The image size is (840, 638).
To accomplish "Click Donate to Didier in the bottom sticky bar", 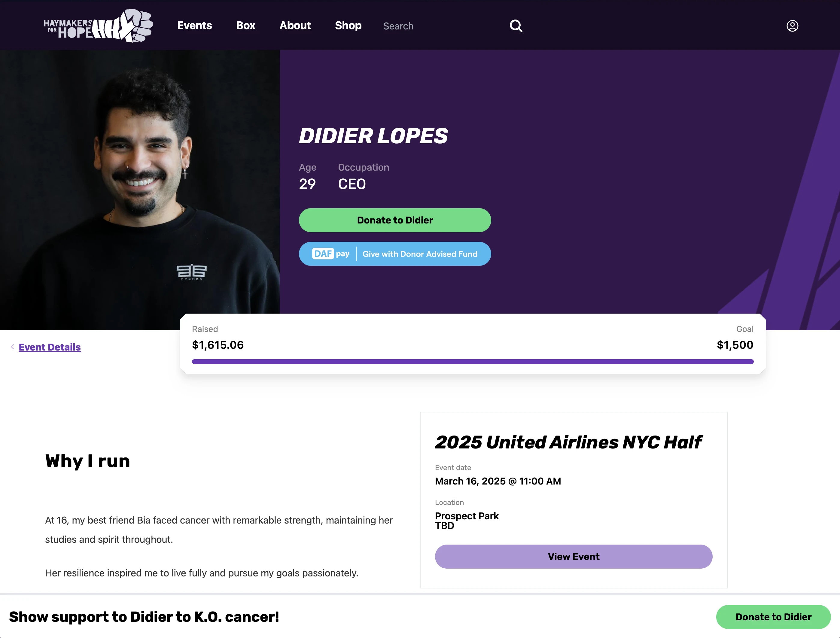I will (773, 617).
